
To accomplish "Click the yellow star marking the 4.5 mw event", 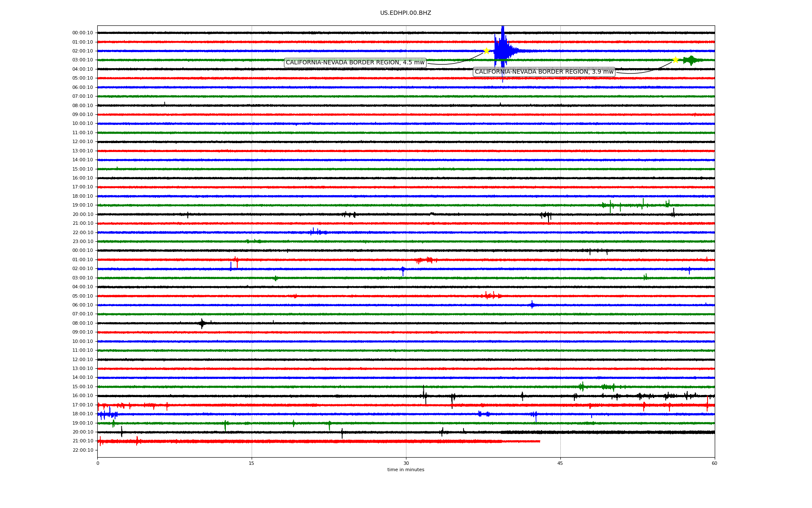I will (x=486, y=51).
